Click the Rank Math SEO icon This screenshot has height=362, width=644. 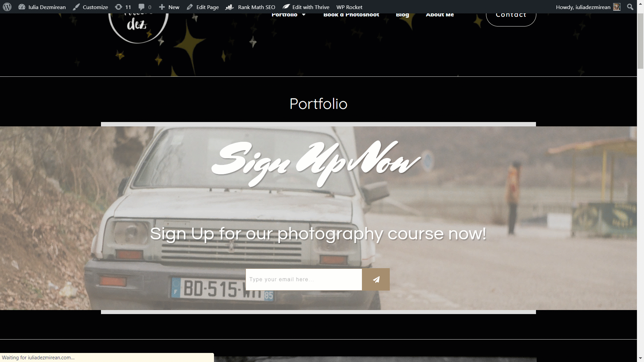[229, 7]
